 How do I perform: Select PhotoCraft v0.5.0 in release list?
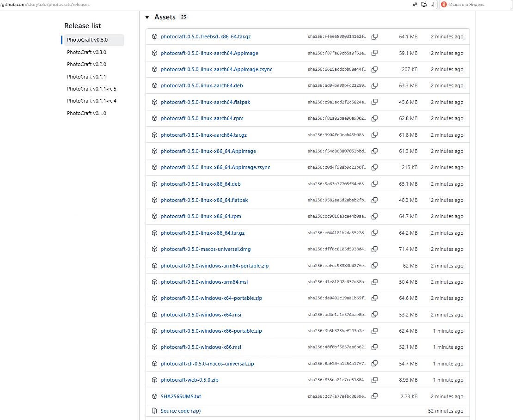click(94, 40)
